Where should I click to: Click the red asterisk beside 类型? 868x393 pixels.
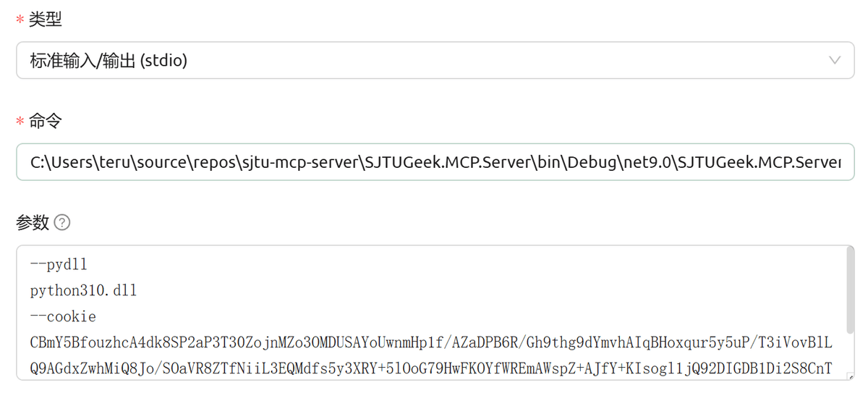[20, 21]
